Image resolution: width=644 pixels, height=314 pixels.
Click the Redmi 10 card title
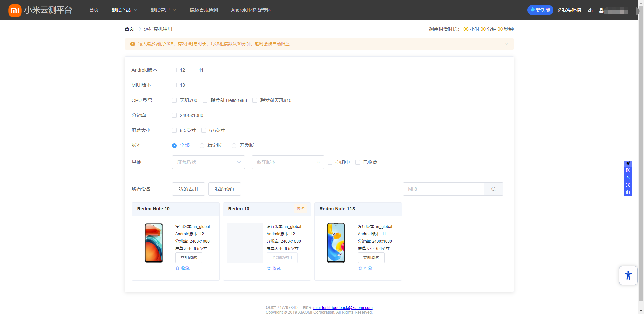[x=238, y=209]
